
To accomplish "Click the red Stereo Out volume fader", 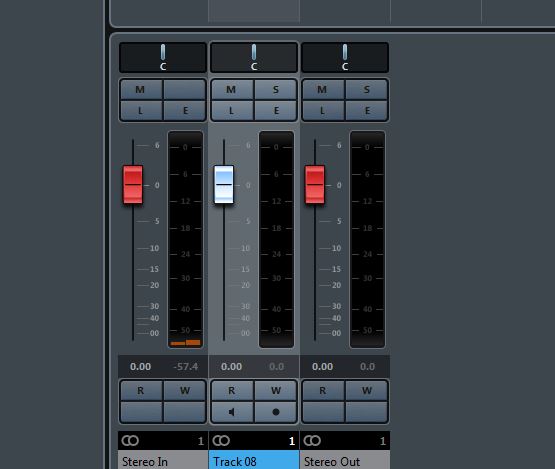I will click(315, 184).
